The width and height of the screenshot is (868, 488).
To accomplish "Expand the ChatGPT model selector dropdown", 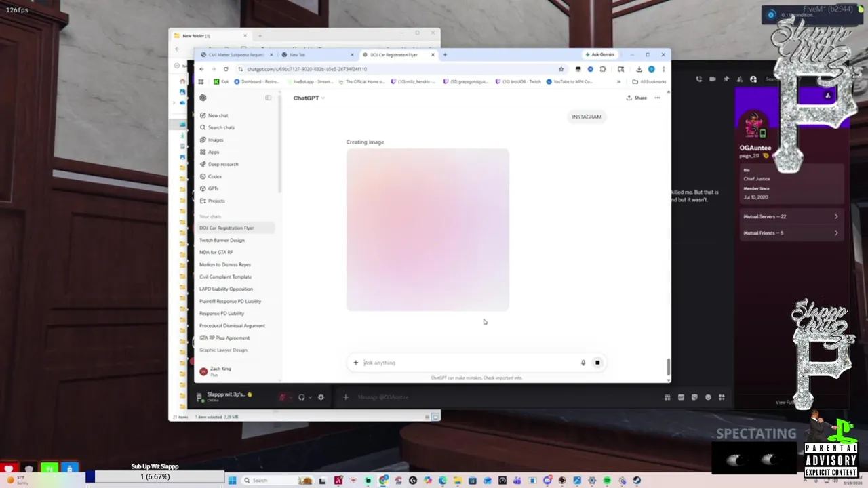I will (x=309, y=98).
